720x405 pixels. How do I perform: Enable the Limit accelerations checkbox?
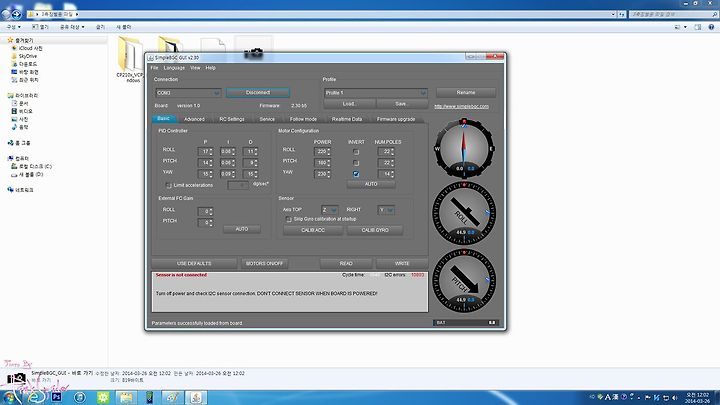(169, 186)
